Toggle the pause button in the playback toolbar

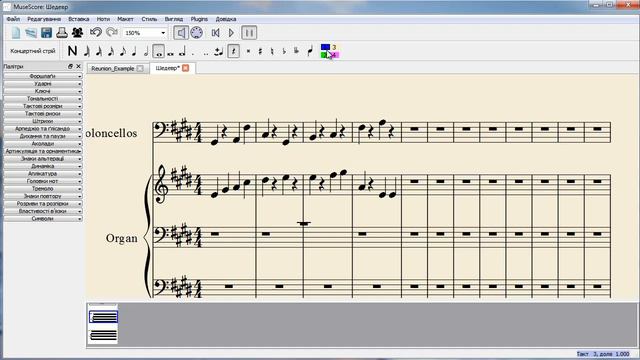249,33
